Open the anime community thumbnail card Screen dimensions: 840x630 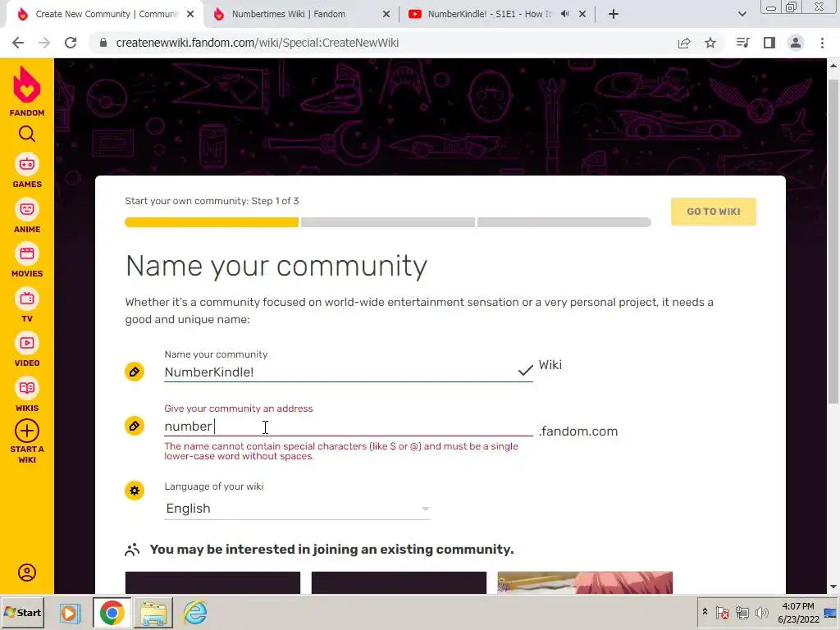[x=585, y=583]
